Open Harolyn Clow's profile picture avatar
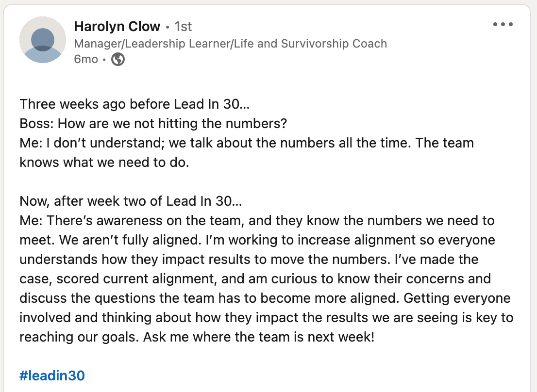This screenshot has height=392, width=537. click(43, 40)
